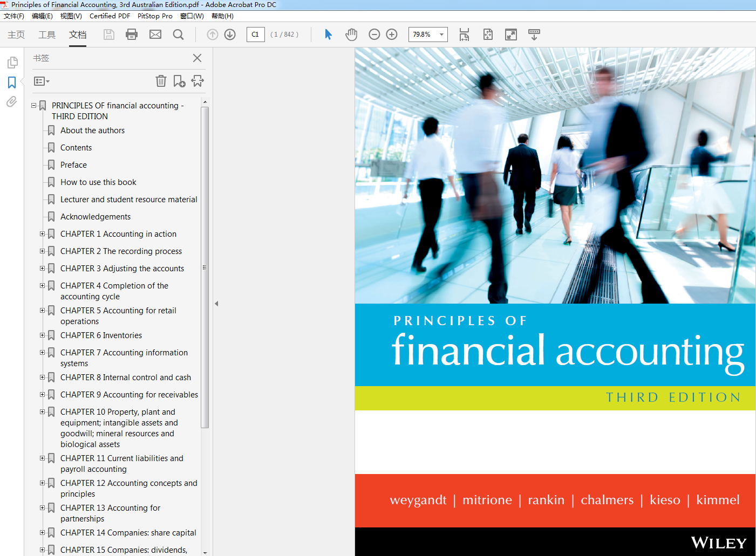Expand CHAPTER 3 Adjusting the accounts
The image size is (756, 556).
click(43, 269)
